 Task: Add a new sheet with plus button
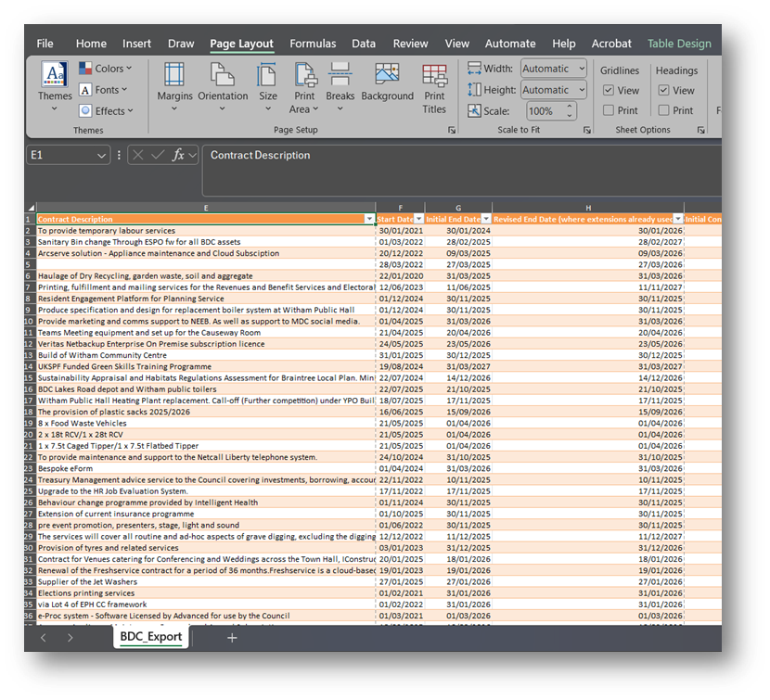point(232,638)
